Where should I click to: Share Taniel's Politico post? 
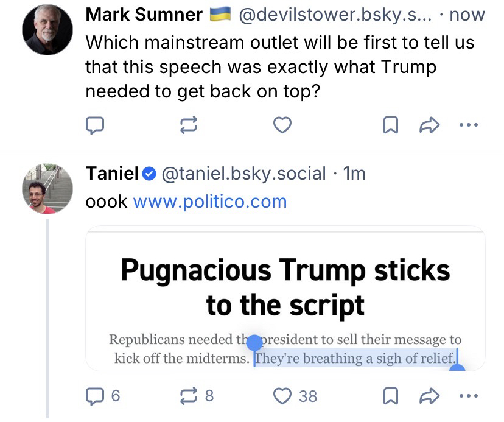430,396
